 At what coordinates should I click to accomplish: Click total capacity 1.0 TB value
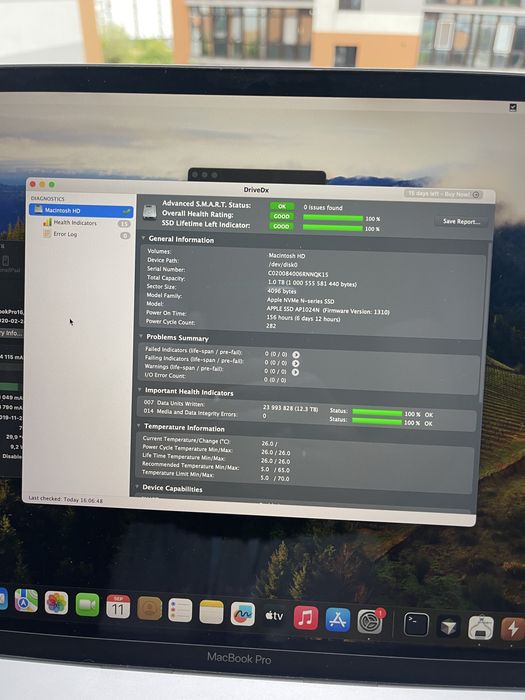(312, 283)
